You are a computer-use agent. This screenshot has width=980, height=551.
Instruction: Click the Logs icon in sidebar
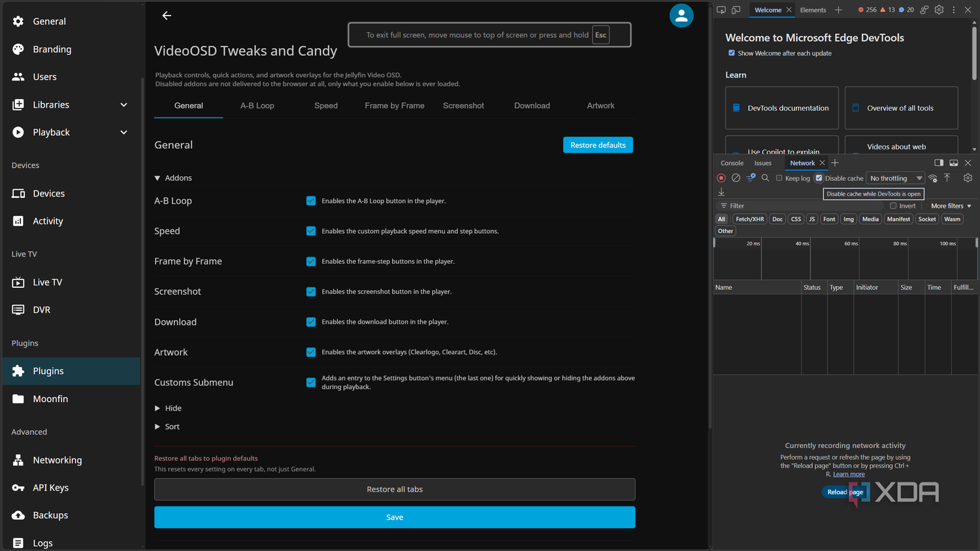tap(18, 543)
